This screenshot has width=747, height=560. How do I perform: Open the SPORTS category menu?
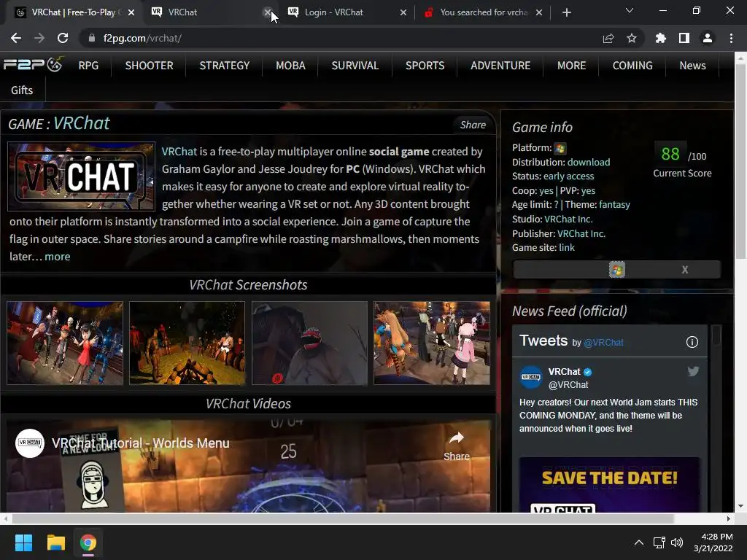click(425, 65)
